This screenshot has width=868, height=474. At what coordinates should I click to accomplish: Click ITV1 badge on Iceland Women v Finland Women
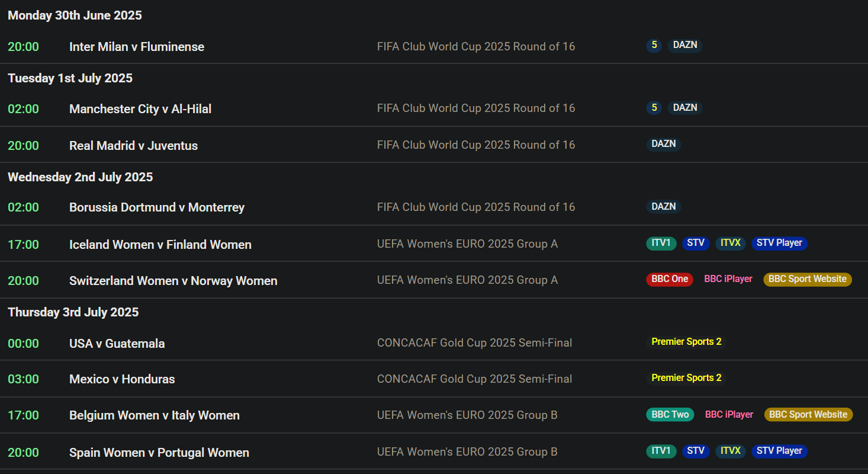tap(661, 243)
